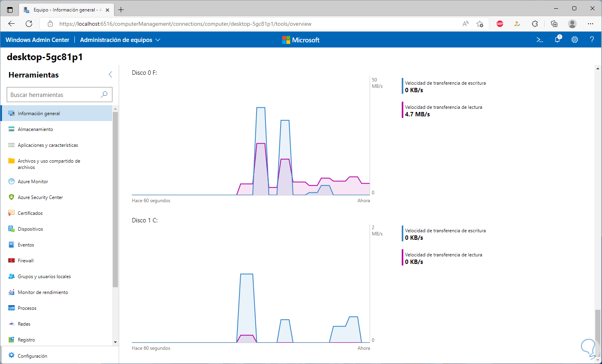
Task: Click the help question mark icon
Action: pos(592,40)
